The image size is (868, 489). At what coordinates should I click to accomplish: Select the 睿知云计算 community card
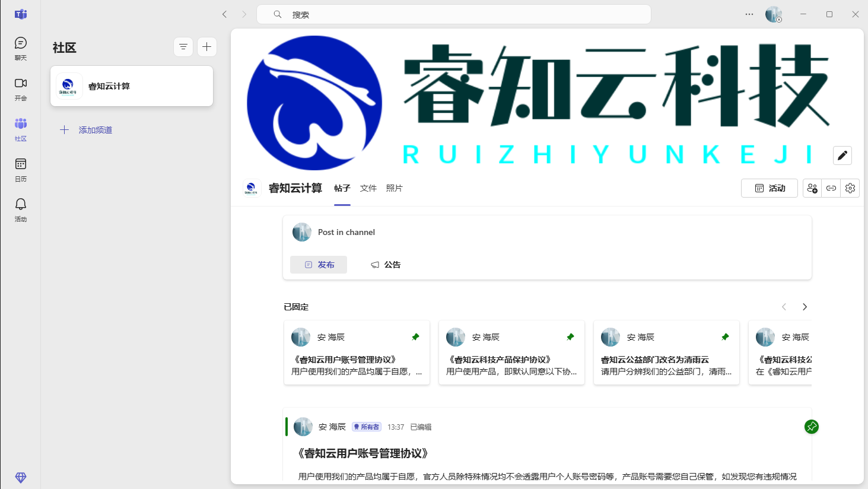tap(132, 86)
